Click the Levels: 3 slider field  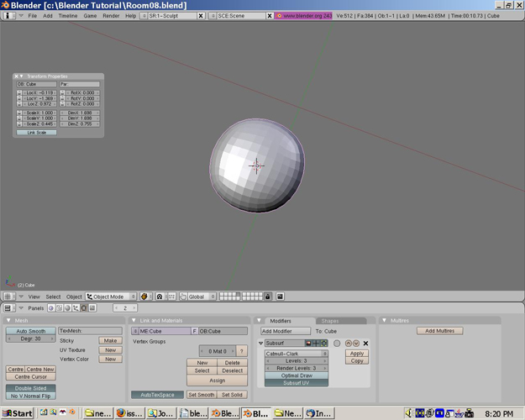296,361
